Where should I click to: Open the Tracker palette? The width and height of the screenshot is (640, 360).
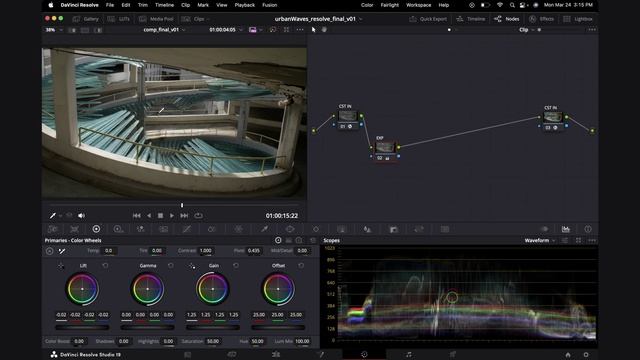pos(316,229)
